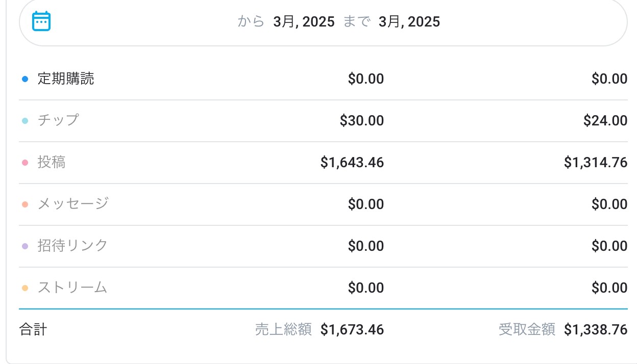Show the 招待リンク earnings row label
637x364 pixels.
coord(73,246)
